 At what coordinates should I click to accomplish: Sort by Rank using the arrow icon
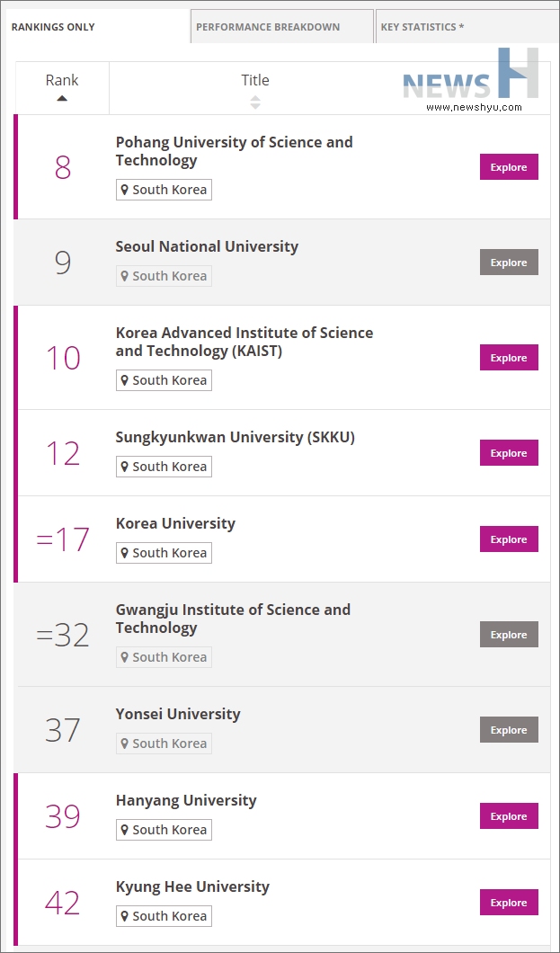pyautogui.click(x=62, y=98)
